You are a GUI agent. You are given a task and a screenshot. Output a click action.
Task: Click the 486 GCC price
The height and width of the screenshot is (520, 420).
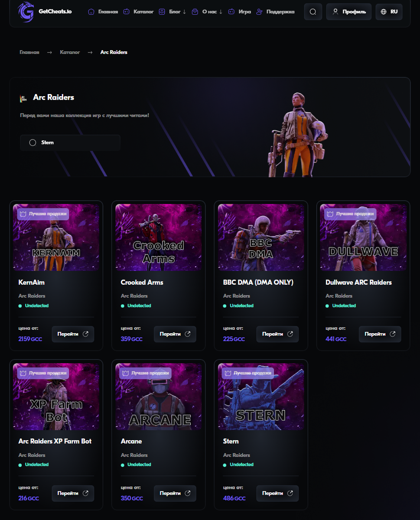tap(234, 498)
